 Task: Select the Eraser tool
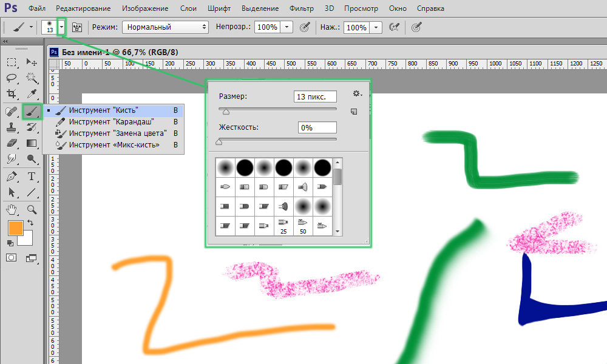[12, 143]
